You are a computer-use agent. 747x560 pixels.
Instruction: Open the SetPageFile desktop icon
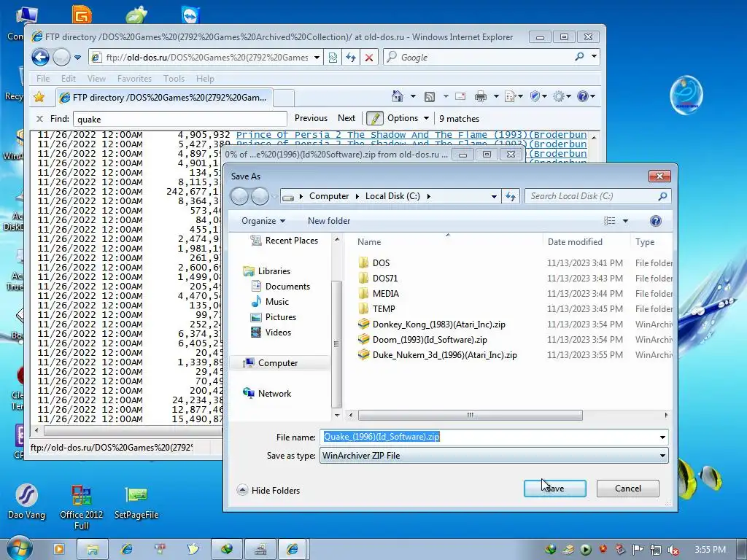click(136, 503)
